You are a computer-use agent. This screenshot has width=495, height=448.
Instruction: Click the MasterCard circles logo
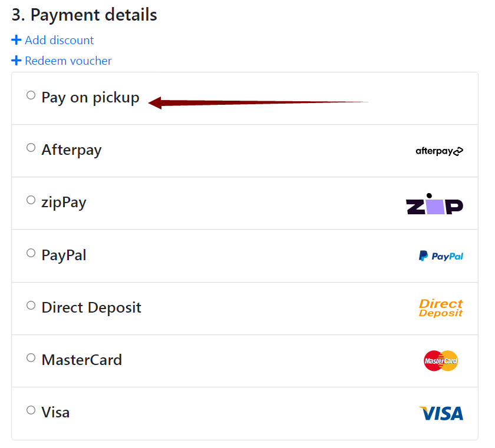pyautogui.click(x=441, y=361)
